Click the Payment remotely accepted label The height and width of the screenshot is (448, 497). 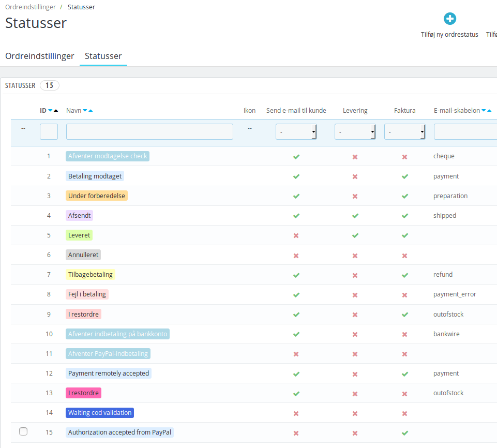click(x=109, y=373)
